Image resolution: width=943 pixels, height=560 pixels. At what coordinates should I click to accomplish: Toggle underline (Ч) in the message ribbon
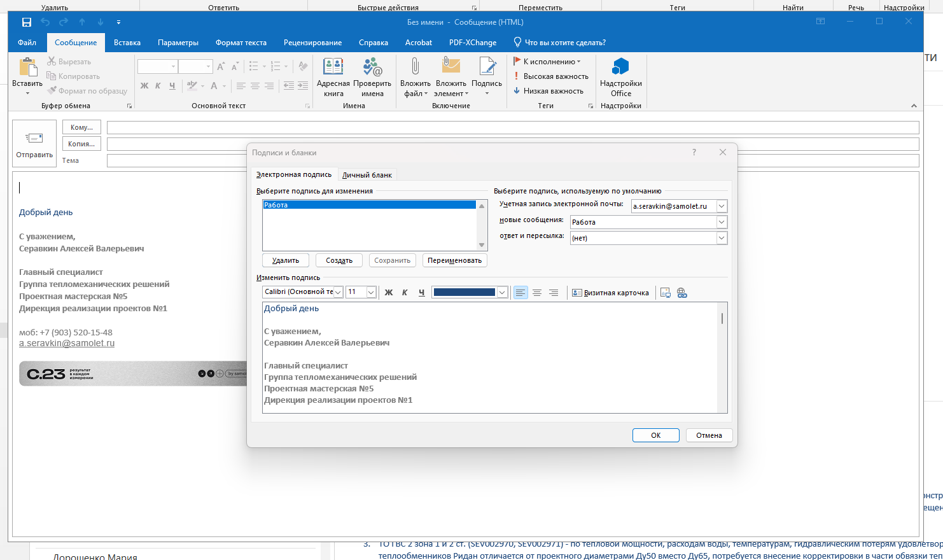(172, 86)
